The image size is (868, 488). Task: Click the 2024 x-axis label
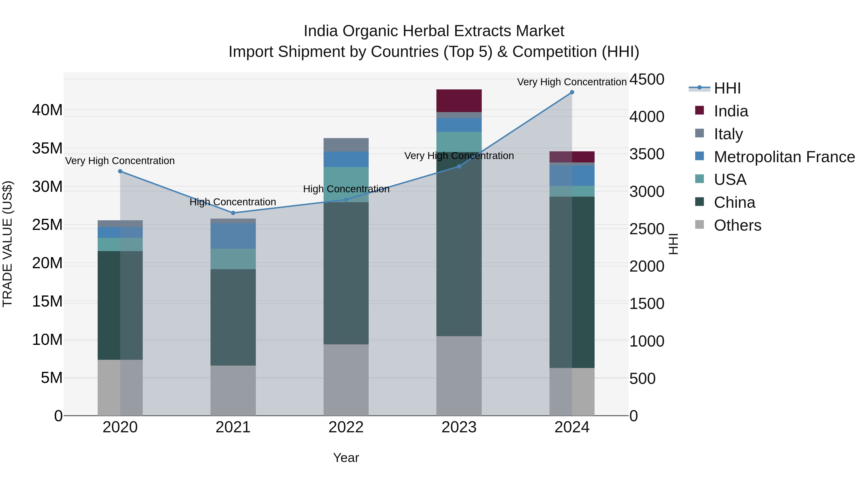572,427
